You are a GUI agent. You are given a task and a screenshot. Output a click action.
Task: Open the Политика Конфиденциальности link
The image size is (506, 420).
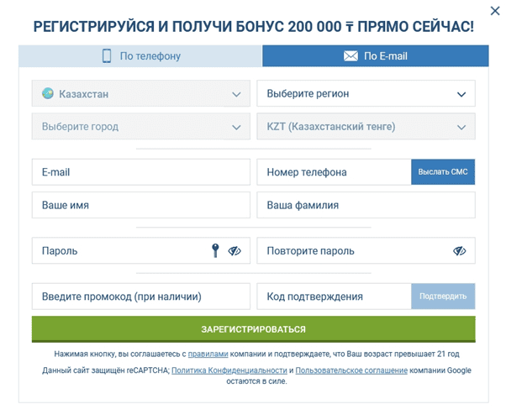pos(229,370)
